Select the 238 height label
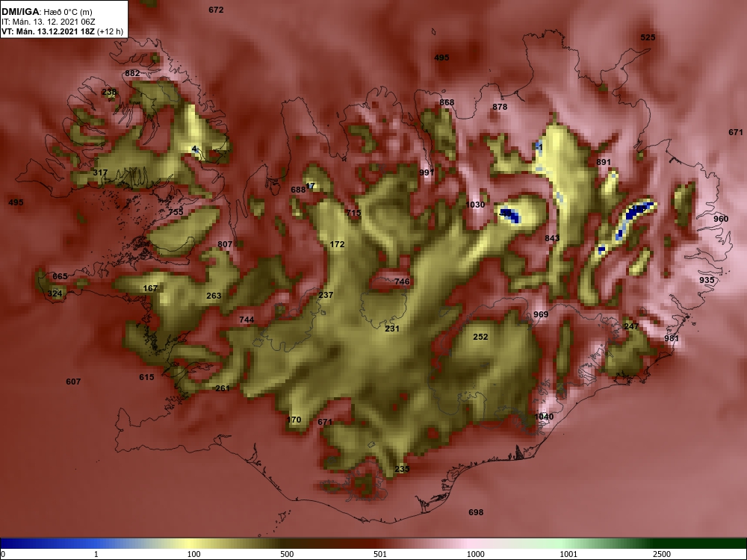 click(109, 92)
